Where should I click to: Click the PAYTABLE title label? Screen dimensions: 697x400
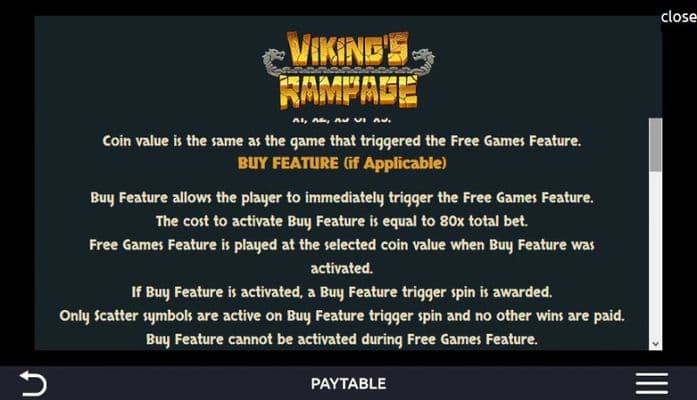[x=348, y=384]
